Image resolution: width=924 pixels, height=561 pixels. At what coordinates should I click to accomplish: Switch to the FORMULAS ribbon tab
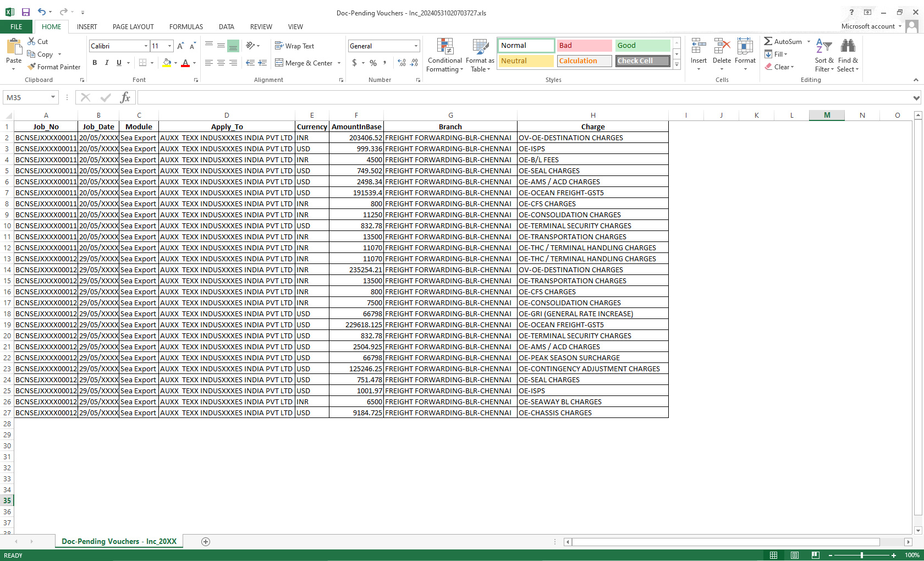(186, 26)
